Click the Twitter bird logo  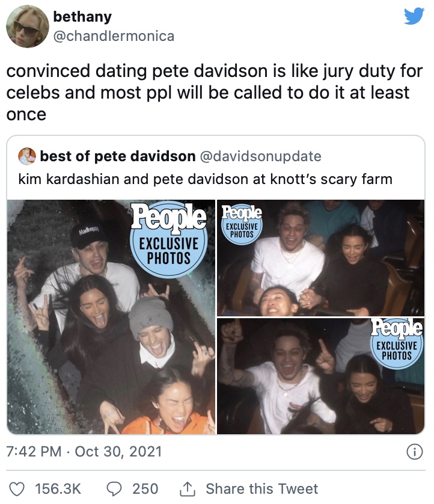pyautogui.click(x=414, y=16)
